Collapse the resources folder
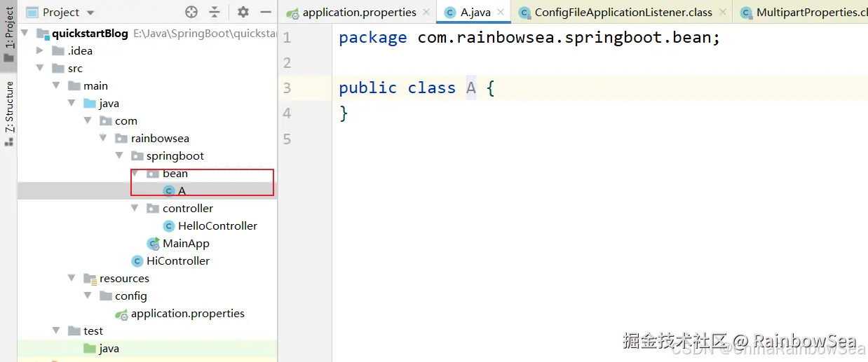This screenshot has height=362, width=868. 72,278
